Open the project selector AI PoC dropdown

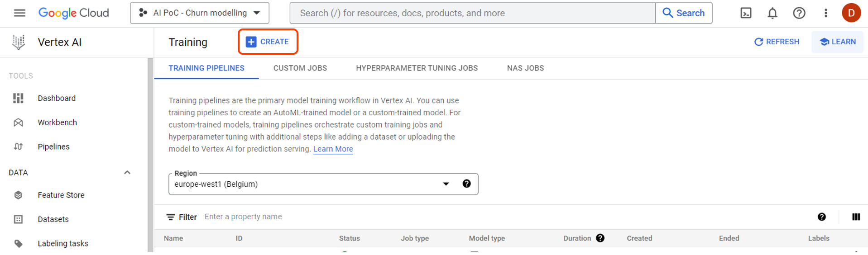pos(200,13)
